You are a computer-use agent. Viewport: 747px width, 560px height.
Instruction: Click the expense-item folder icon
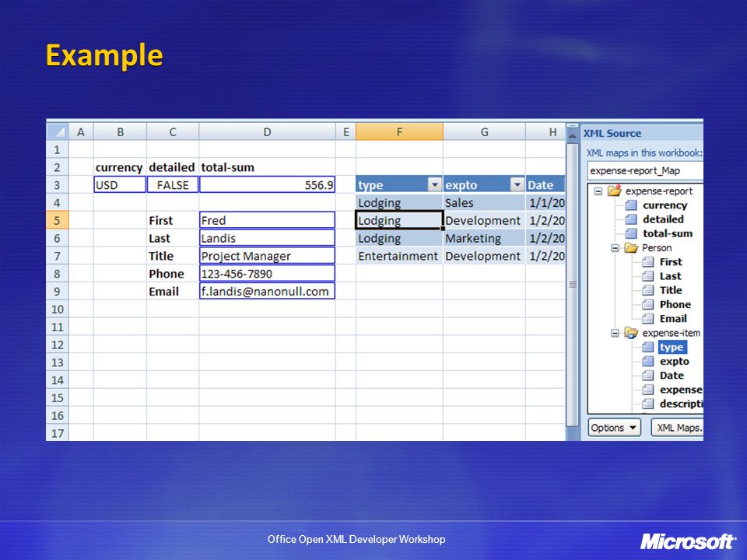pyautogui.click(x=631, y=333)
